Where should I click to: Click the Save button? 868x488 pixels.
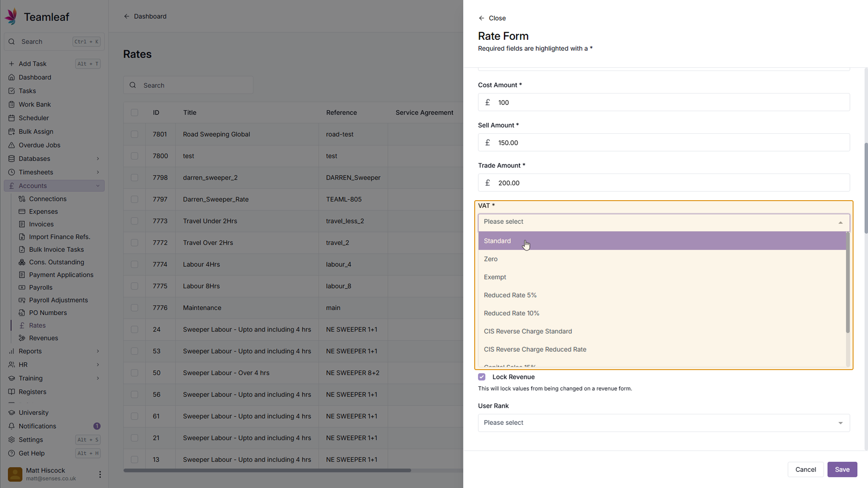[842, 469]
